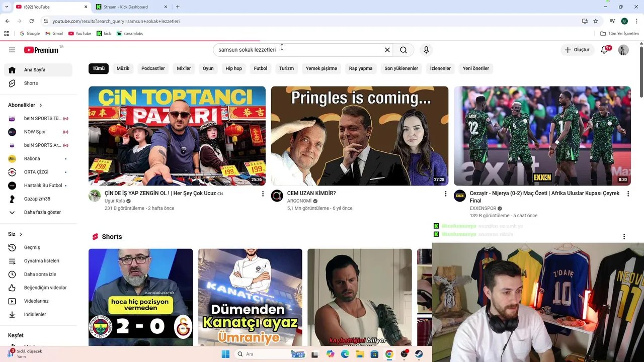Expand Abonelikler section chevron
Screen dimensions: 644x362
pyautogui.click(x=41, y=105)
